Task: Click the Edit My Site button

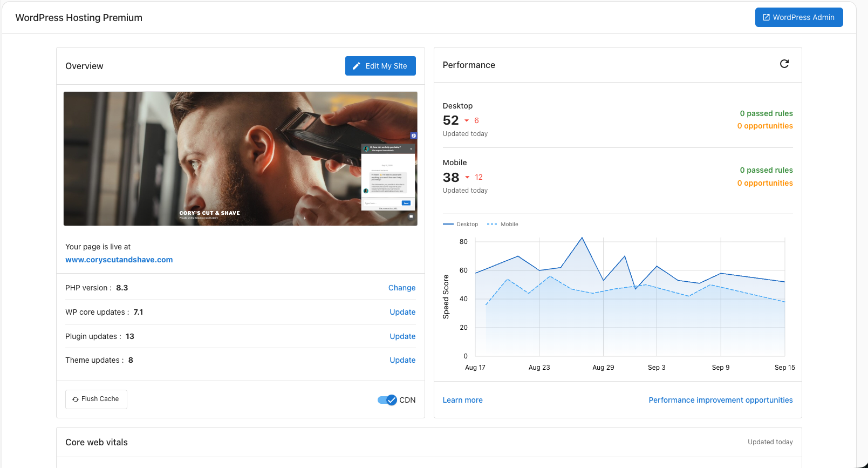Action: pyautogui.click(x=380, y=66)
